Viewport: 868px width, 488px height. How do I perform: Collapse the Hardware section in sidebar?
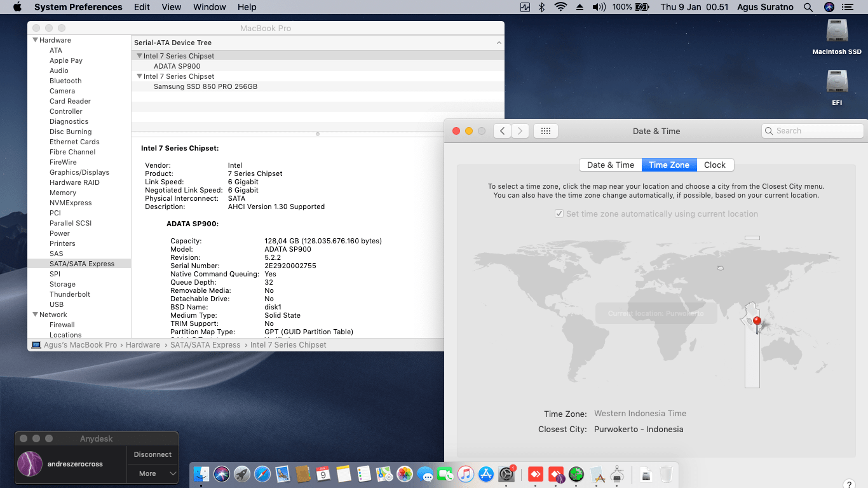[36, 40]
